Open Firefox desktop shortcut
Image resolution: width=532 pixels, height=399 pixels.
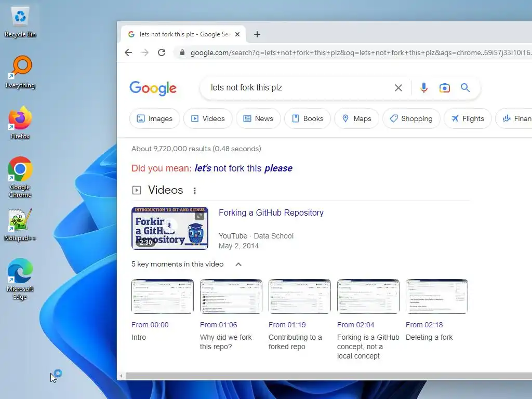click(20, 123)
